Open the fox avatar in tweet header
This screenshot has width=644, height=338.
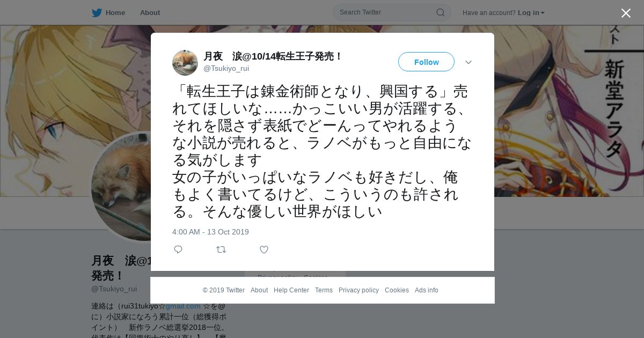pos(185,63)
